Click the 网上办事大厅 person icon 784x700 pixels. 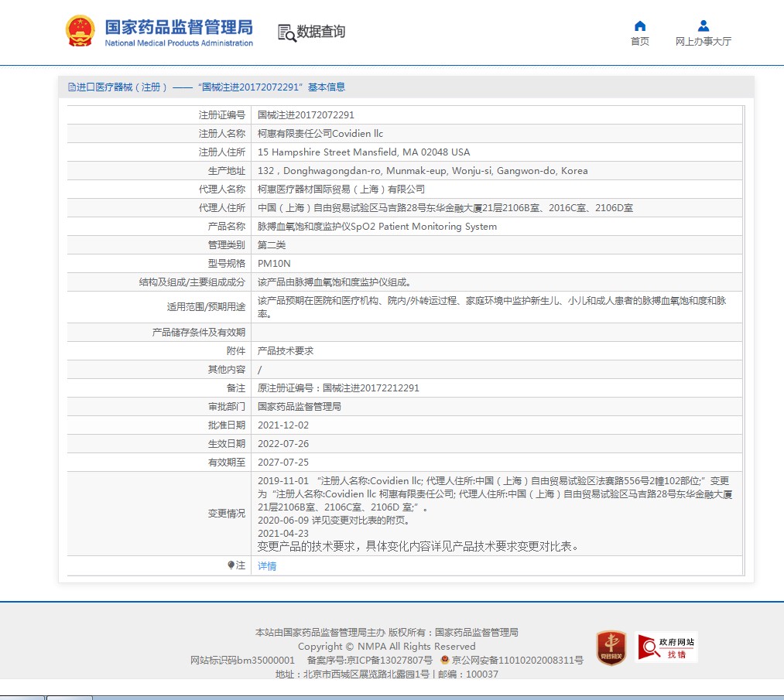tap(703, 26)
